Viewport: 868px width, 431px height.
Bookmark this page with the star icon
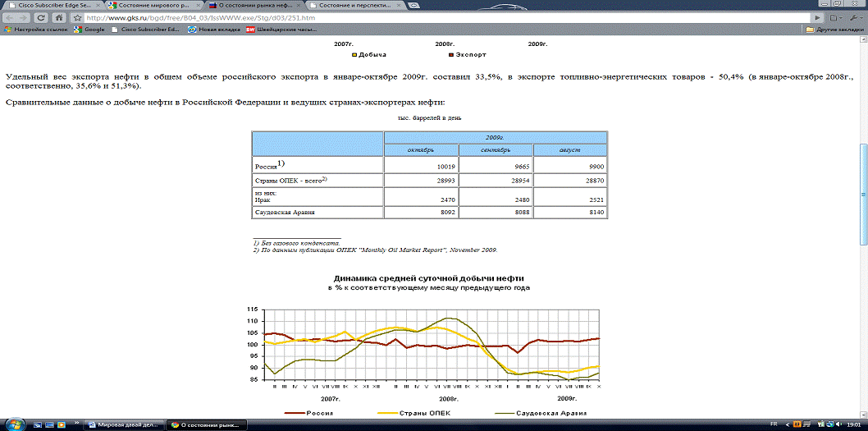pos(77,17)
